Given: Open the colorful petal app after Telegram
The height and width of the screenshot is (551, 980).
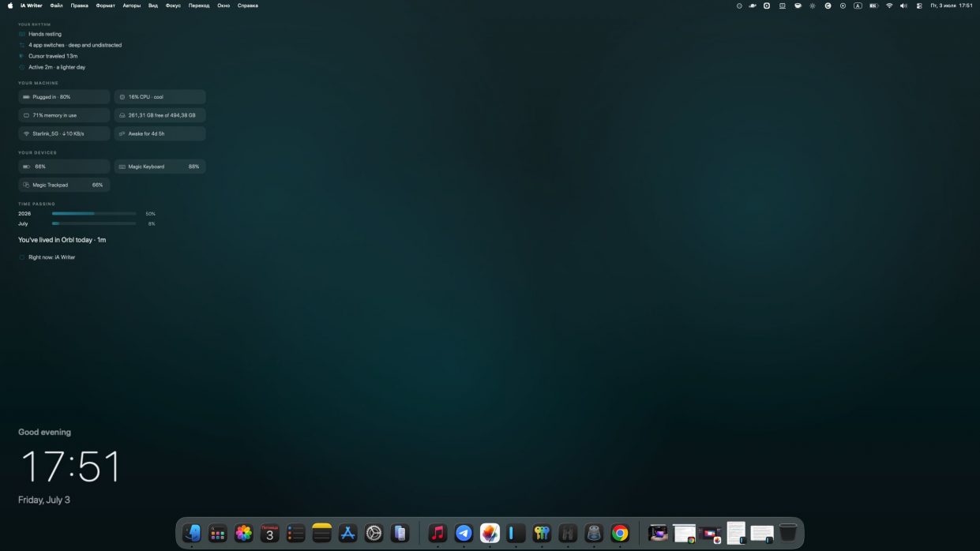Looking at the screenshot, I should (x=490, y=534).
